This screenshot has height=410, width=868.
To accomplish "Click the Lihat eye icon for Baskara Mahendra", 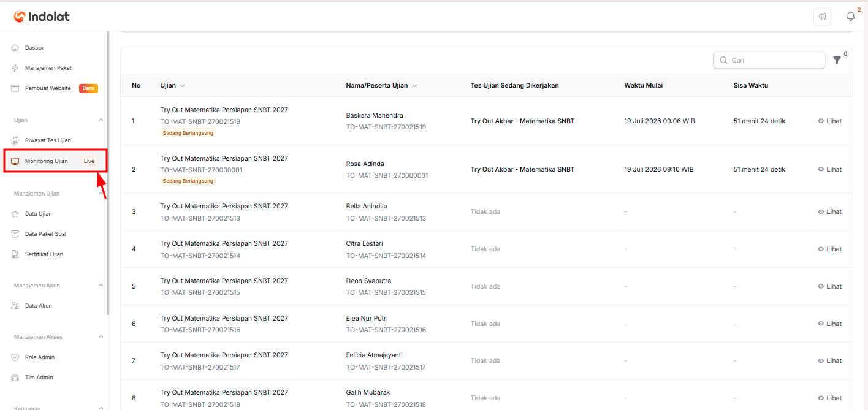I will click(821, 121).
